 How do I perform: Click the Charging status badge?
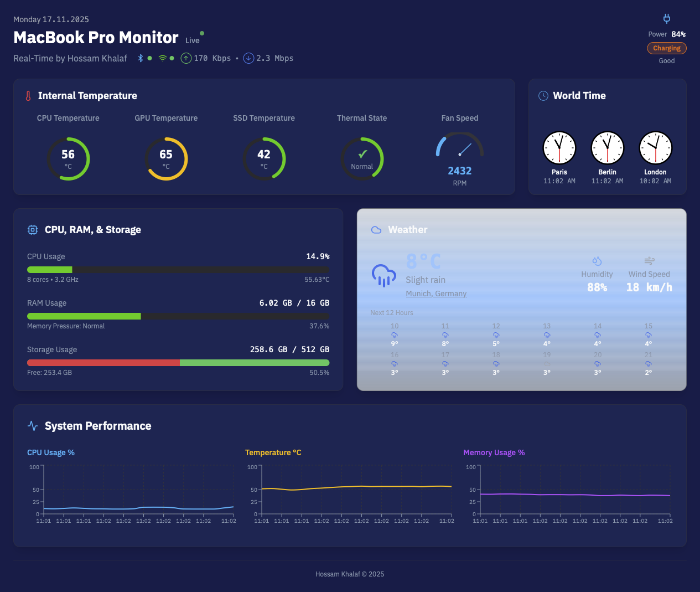point(666,48)
